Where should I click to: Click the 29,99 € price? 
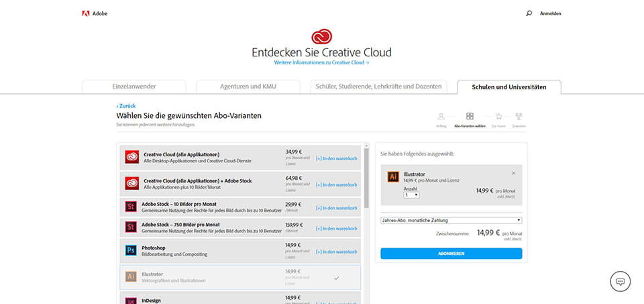[x=294, y=204]
